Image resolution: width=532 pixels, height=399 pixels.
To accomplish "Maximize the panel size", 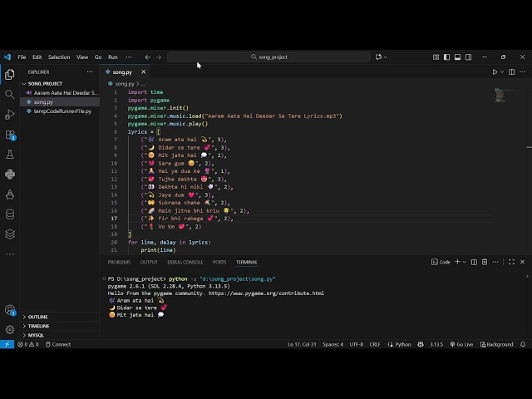I will [511, 262].
